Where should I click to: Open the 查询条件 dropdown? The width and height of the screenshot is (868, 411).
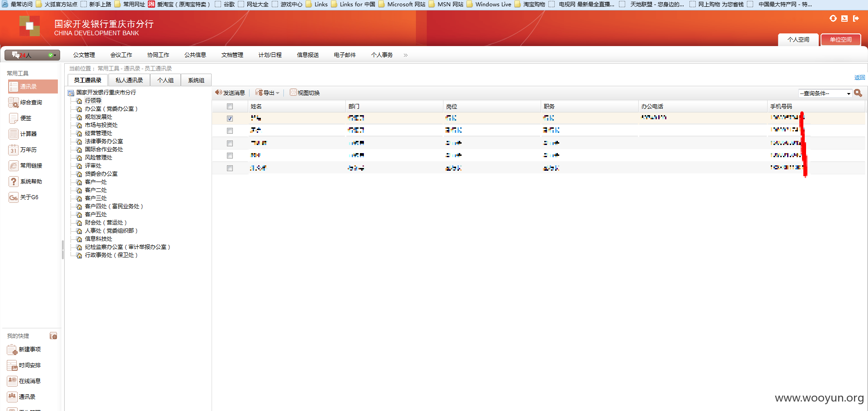coord(826,93)
